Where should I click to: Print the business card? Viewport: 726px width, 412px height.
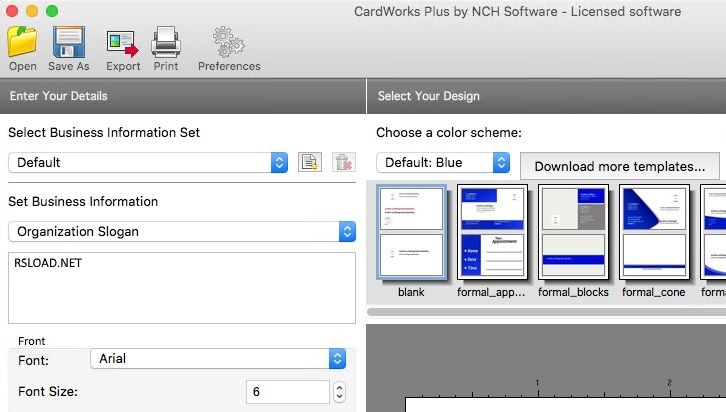pos(166,42)
